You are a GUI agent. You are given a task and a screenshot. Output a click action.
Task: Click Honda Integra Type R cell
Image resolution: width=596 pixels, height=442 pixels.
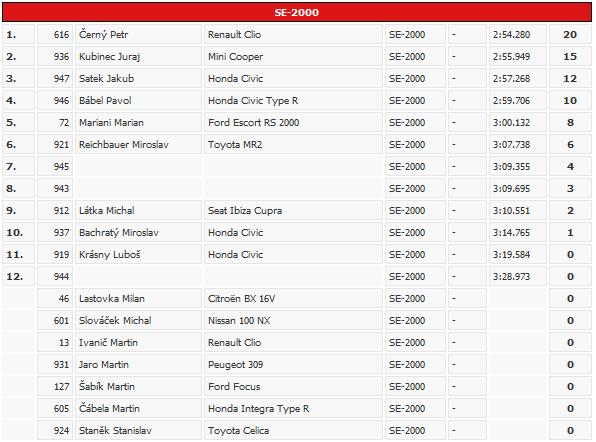293,409
